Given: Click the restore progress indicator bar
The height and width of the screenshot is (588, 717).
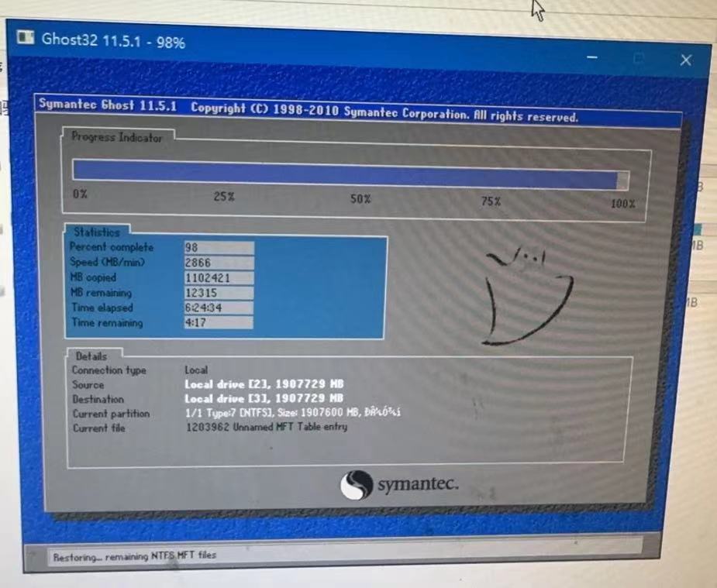Looking at the screenshot, I should pos(350,175).
